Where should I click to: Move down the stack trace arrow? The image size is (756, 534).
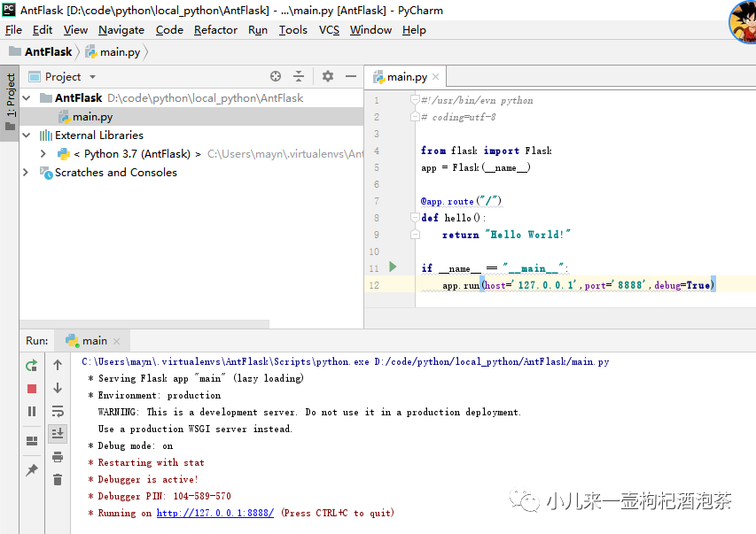[x=58, y=388]
